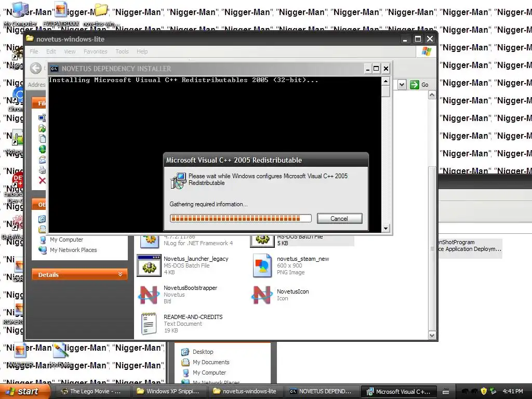532x399 pixels.
Task: Click the keyboard icon on the taskbar
Action: 446,392
